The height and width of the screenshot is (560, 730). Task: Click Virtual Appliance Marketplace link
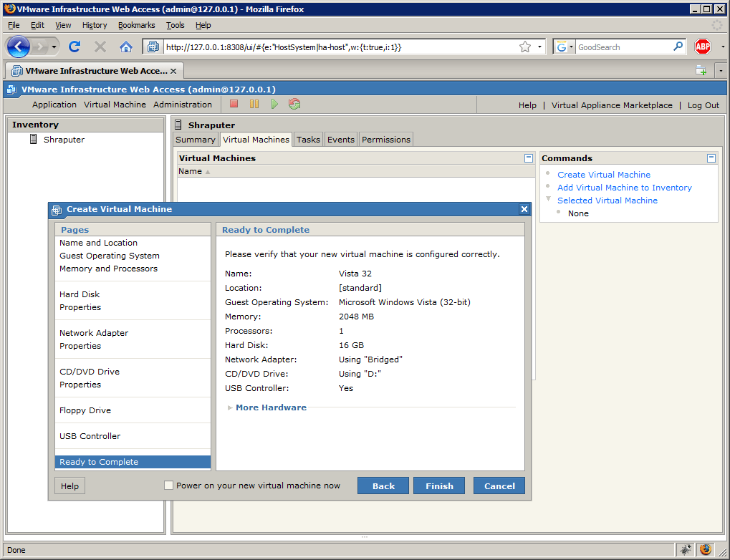coord(612,105)
